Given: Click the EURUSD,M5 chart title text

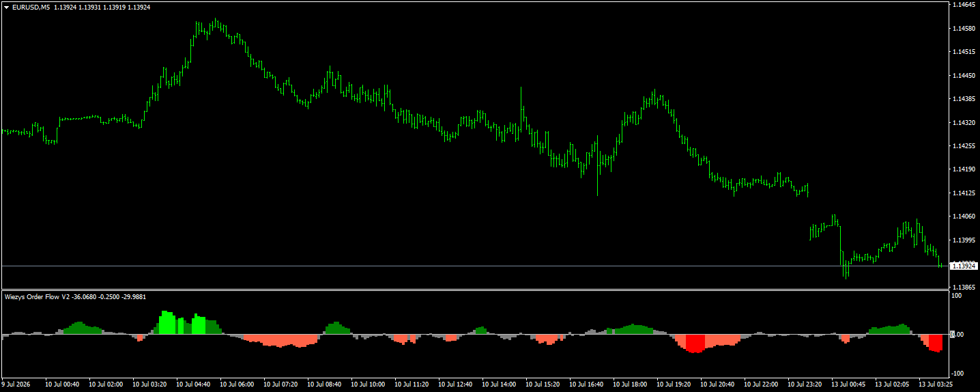Looking at the screenshot, I should click(x=31, y=7).
